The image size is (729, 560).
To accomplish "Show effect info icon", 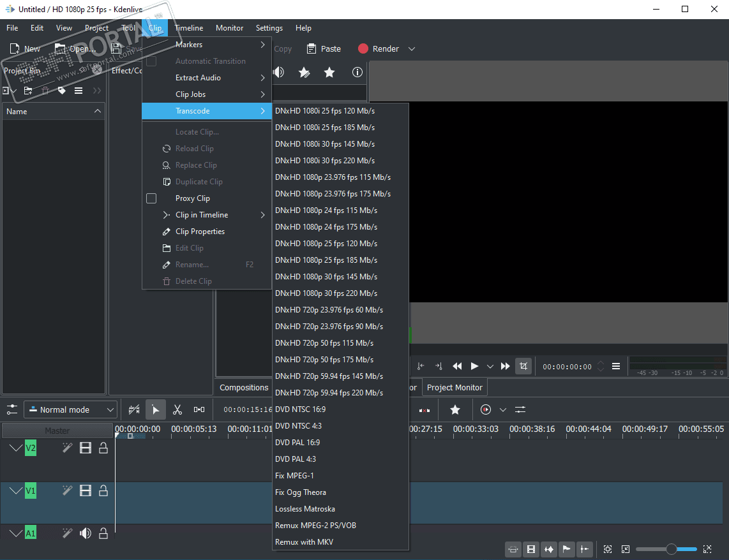I will point(357,72).
